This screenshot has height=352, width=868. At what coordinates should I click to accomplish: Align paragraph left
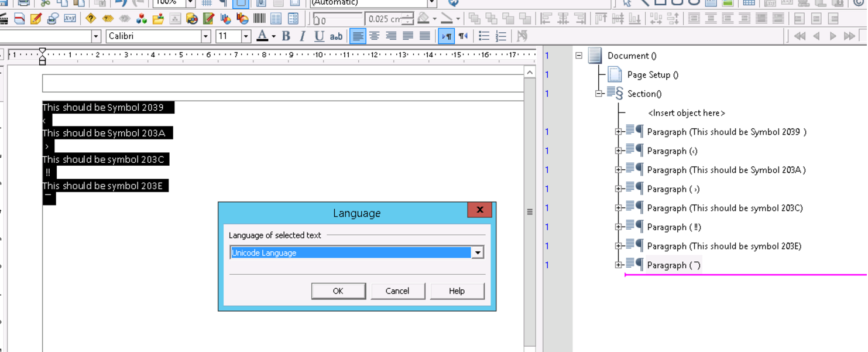pos(358,36)
